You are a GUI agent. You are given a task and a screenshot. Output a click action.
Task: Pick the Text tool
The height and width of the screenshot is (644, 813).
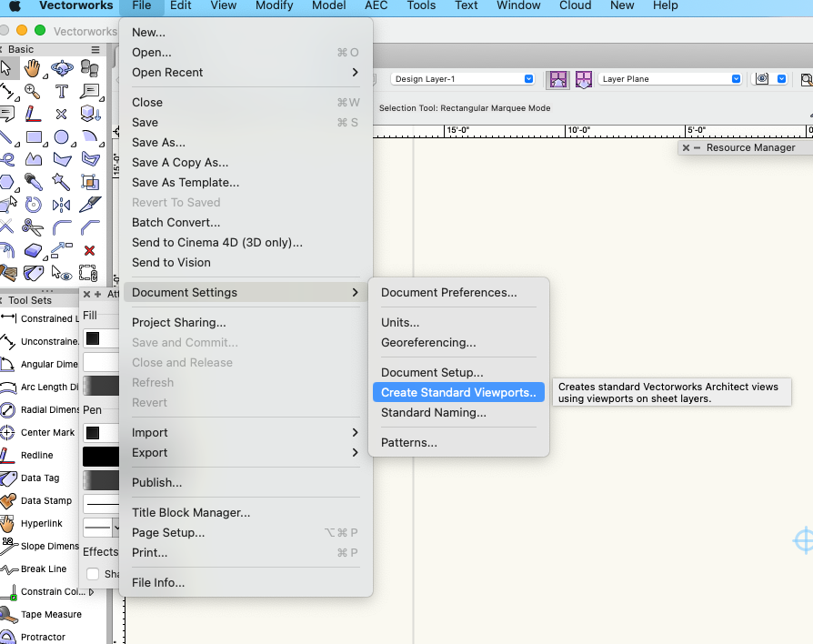point(62,91)
